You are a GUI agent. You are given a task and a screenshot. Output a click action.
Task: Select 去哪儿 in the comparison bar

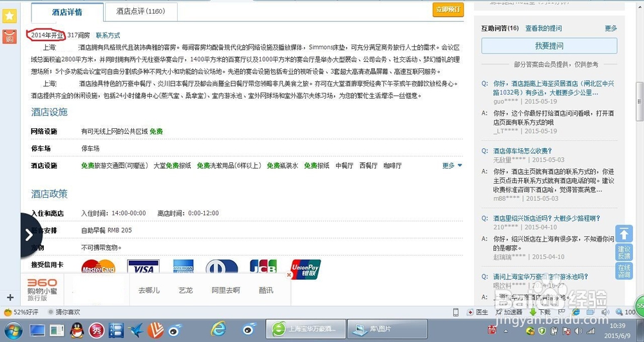point(149,290)
